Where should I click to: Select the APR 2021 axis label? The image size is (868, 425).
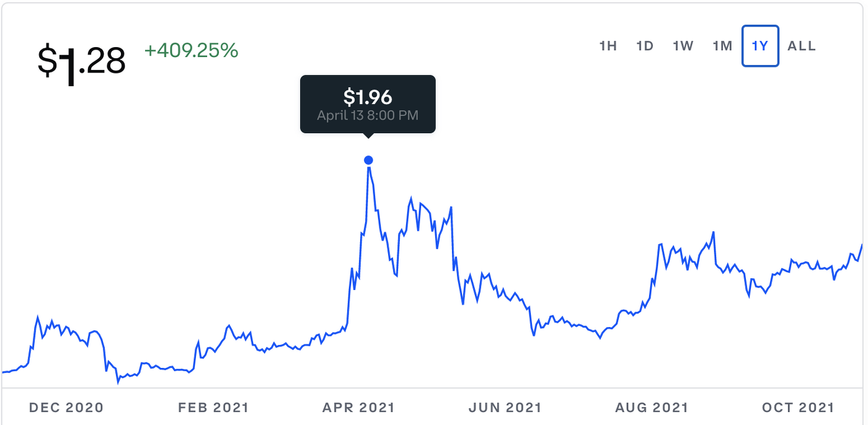tap(361, 408)
